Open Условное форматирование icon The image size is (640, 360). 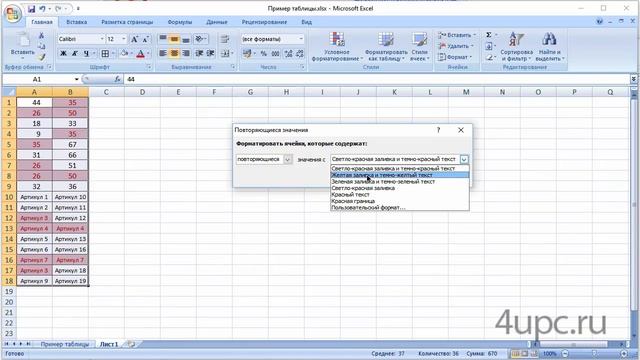click(337, 40)
